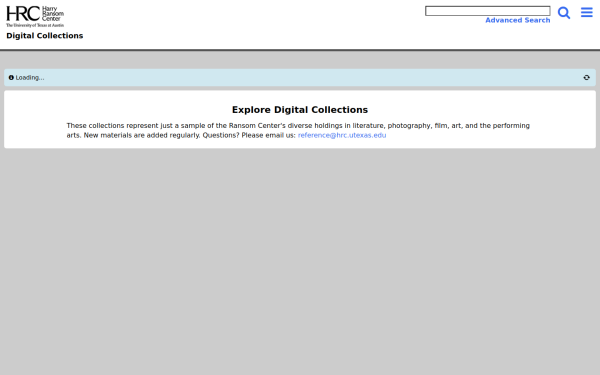Image resolution: width=600 pixels, height=375 pixels.
Task: Click the refresh icon in Loading bar
Action: [586, 78]
